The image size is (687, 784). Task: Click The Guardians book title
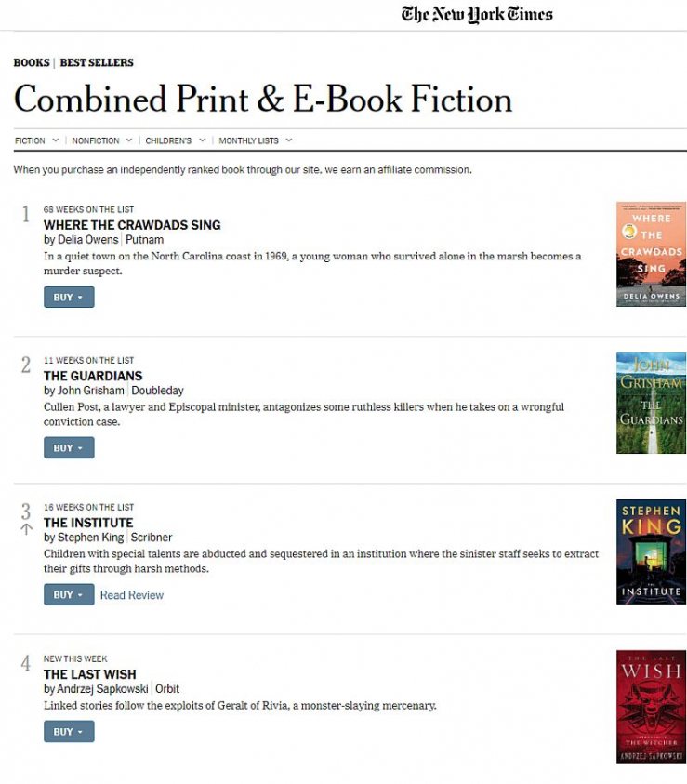tap(94, 376)
